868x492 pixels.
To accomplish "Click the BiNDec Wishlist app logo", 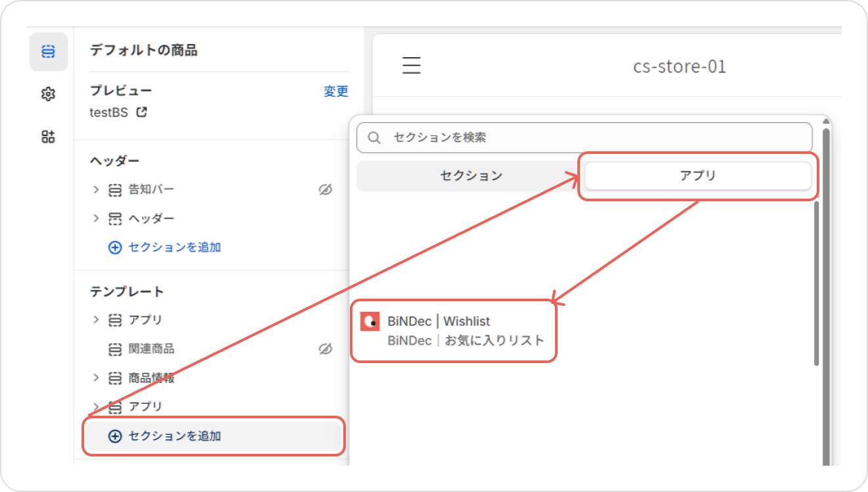I will pyautogui.click(x=370, y=322).
